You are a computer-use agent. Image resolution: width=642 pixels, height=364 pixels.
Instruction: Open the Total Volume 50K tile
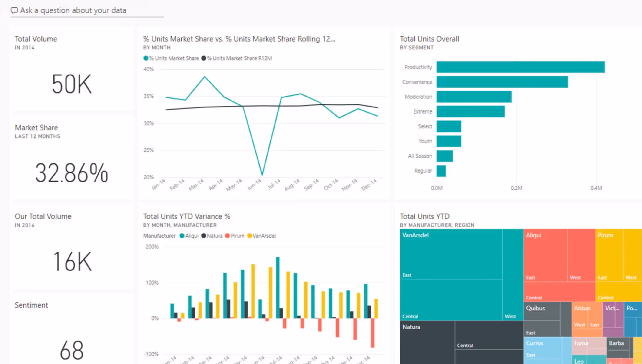pos(72,84)
